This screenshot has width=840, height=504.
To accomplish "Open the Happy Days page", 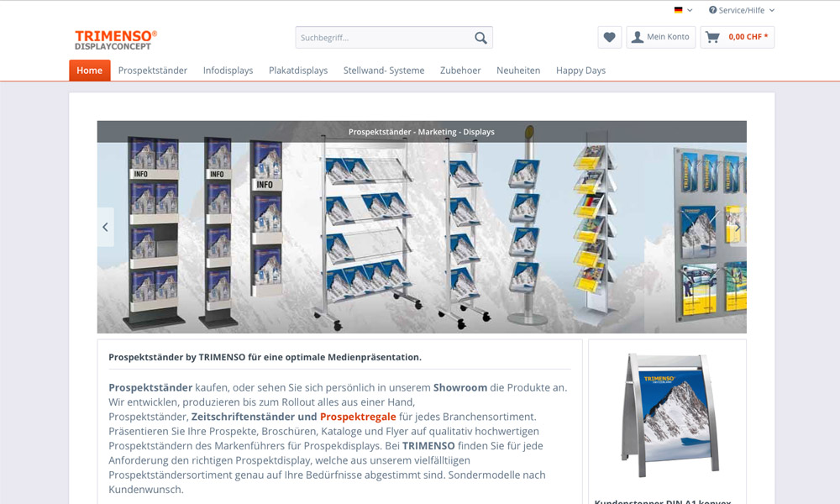I will [x=580, y=71].
